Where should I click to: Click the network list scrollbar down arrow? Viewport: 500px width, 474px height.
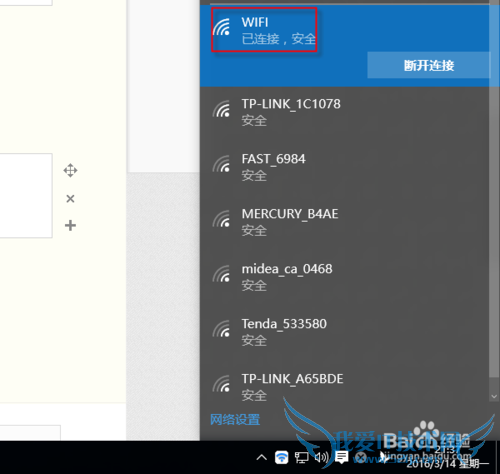[x=494, y=397]
